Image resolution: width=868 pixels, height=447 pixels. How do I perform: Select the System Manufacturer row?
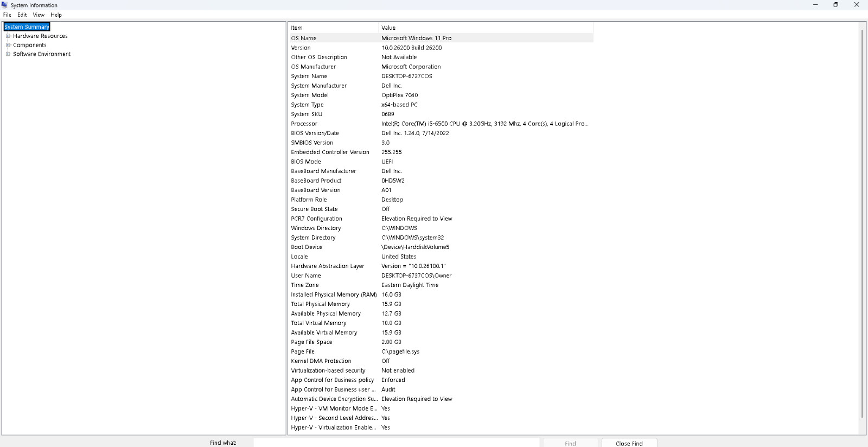441,86
